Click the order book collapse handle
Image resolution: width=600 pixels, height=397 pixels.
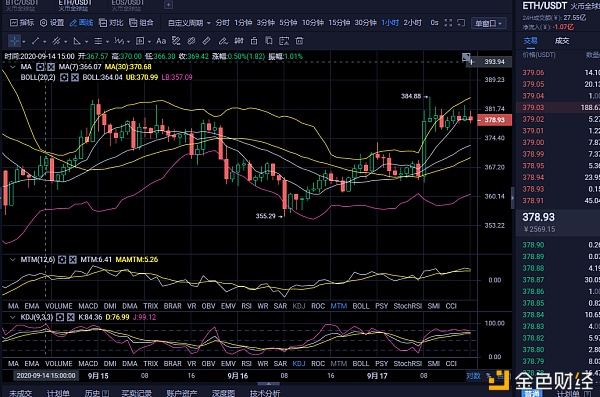click(x=513, y=198)
